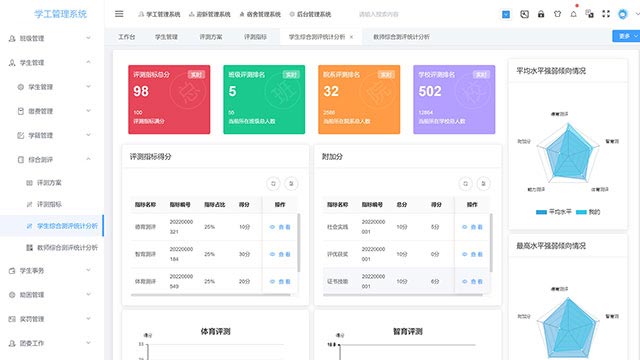The image size is (640, 360).
Task: Click the 教师综合测评统计分析 sidebar icon
Action: [x=29, y=247]
